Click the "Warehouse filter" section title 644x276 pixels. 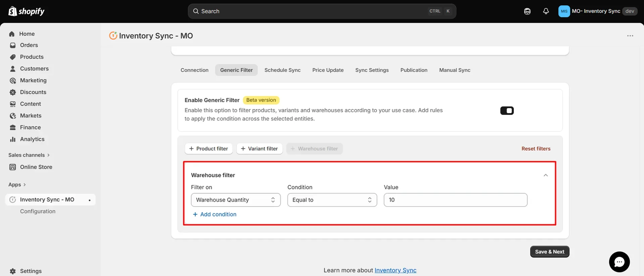tap(213, 175)
